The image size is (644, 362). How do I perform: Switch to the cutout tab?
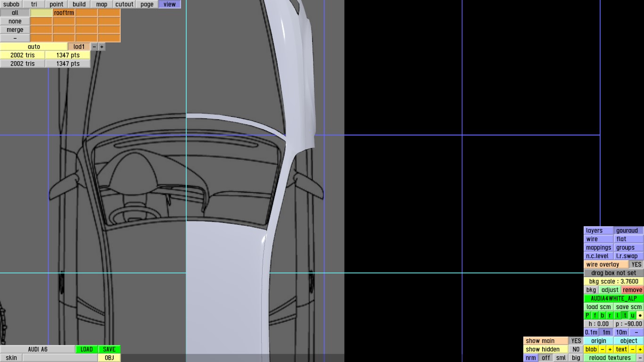tap(124, 4)
